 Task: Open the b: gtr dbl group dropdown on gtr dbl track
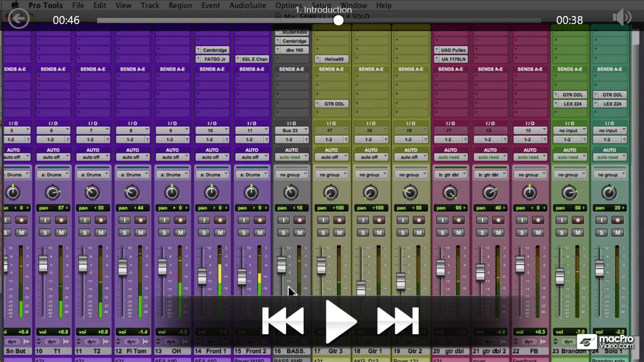click(450, 175)
